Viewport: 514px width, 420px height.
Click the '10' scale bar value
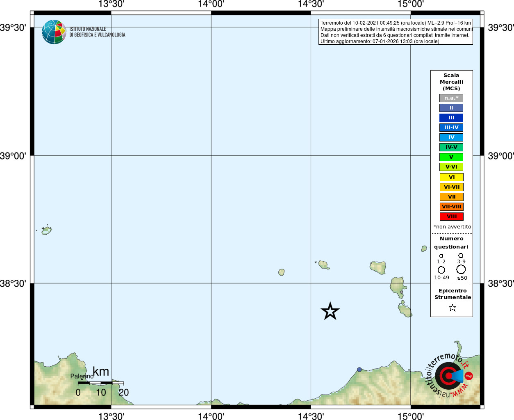point(101,393)
